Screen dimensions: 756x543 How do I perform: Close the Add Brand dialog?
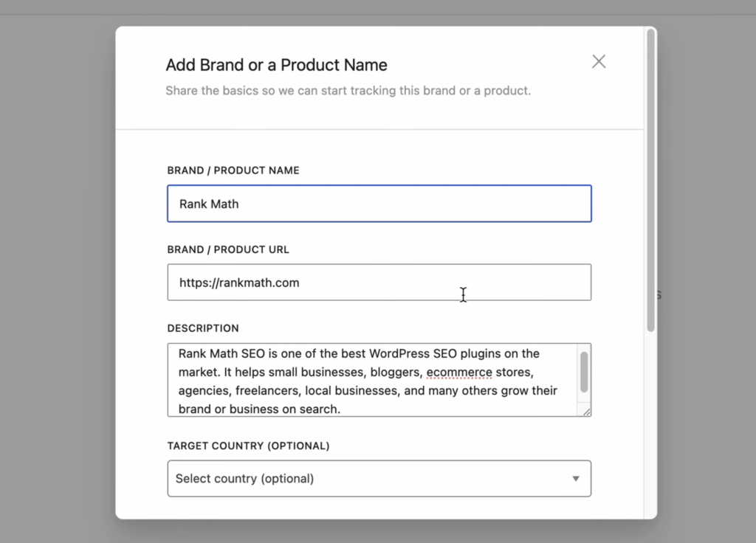[x=599, y=62]
